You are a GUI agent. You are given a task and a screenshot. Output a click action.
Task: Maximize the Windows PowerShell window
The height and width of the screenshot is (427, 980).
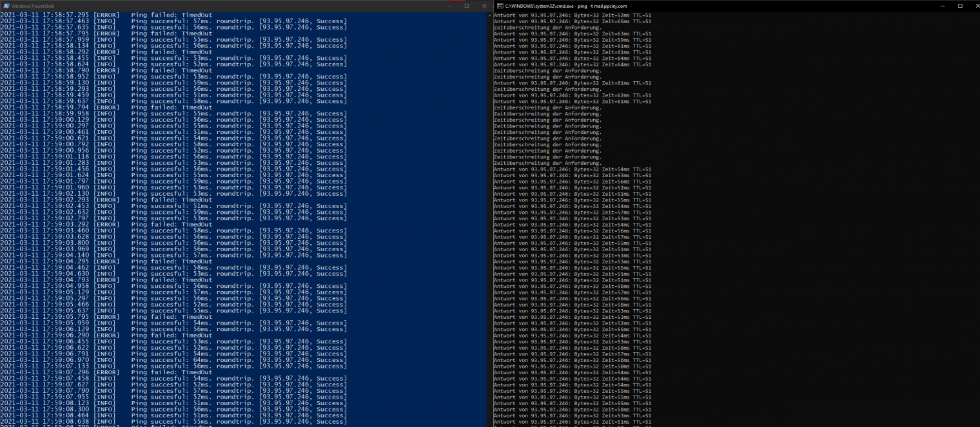click(x=466, y=6)
